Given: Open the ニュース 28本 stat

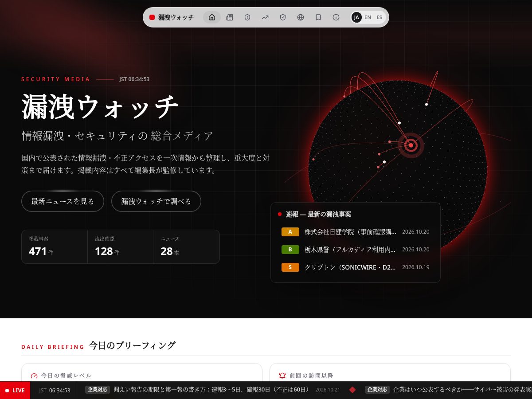Looking at the screenshot, I should click(x=186, y=246).
